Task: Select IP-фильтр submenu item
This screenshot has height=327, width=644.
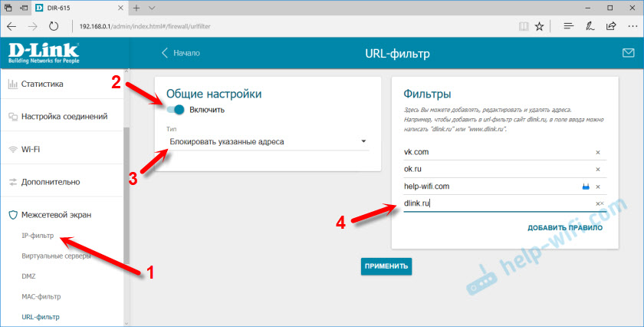Action: click(38, 236)
